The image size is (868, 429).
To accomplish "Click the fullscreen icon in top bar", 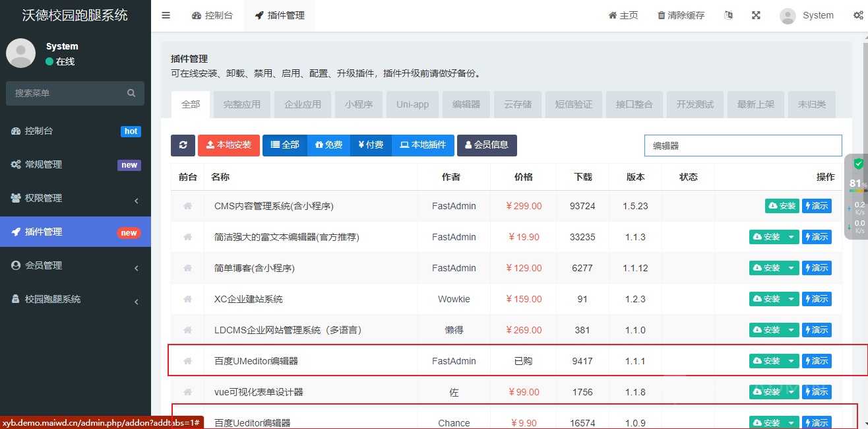I will click(756, 15).
